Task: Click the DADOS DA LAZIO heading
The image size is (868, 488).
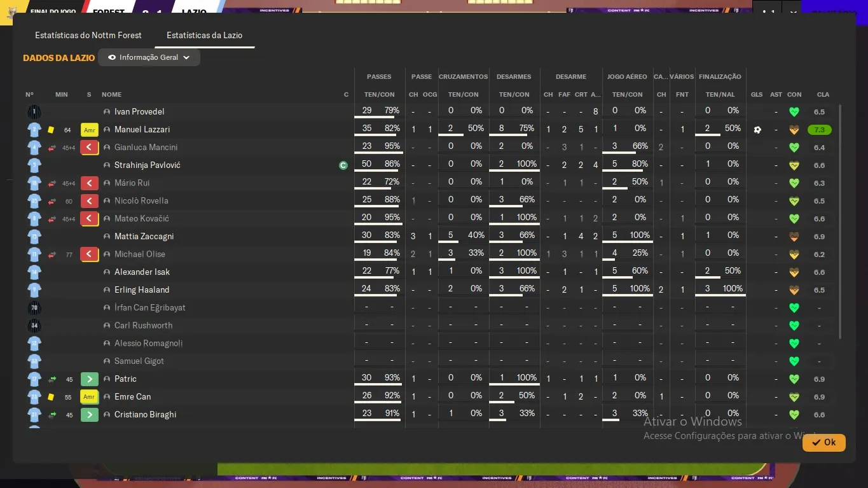Action: [x=59, y=58]
